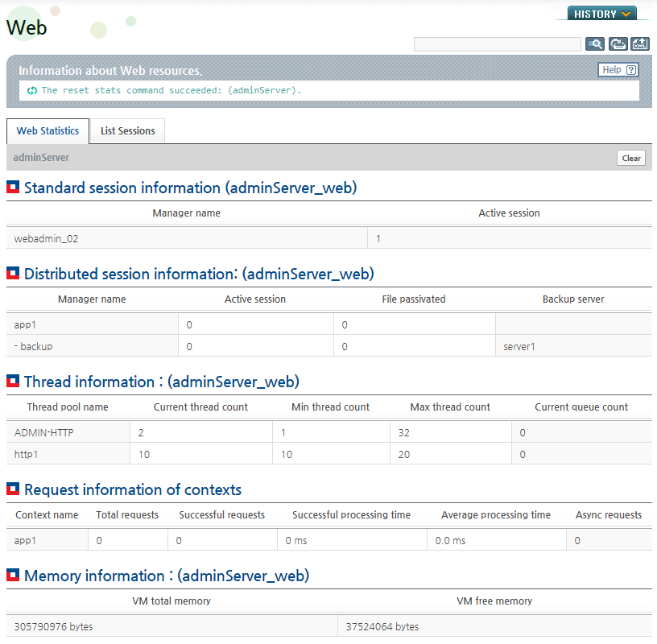The height and width of the screenshot is (644, 657).
Task: Click max thread count value 32
Action: (x=404, y=433)
